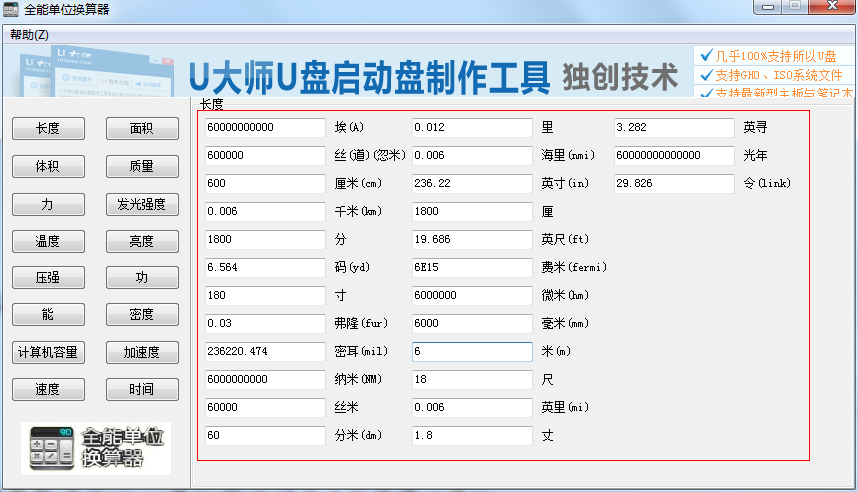Select the 英尺(ft) input field
858x492 pixels.
coord(472,239)
